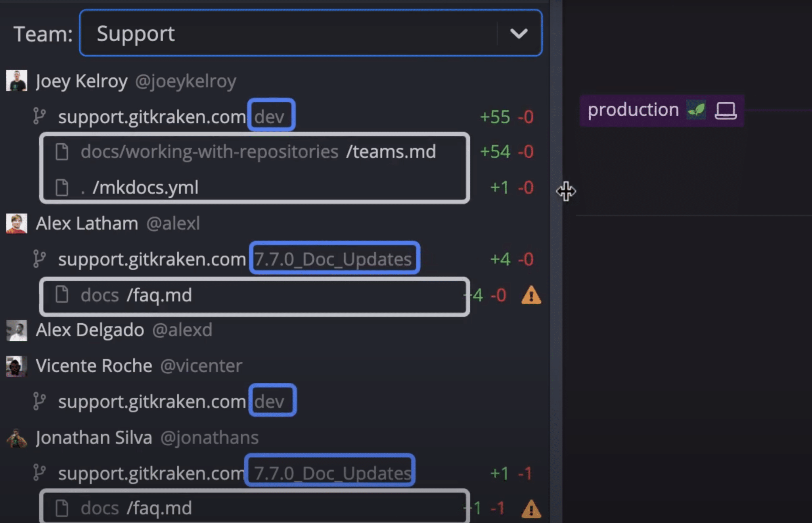Select Alex Latham's 7.7.0_Doc_Updates branch label

[x=334, y=258]
